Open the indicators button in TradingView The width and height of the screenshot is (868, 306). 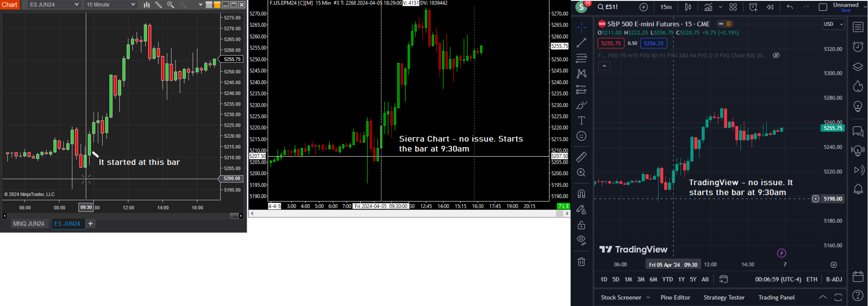pos(708,7)
